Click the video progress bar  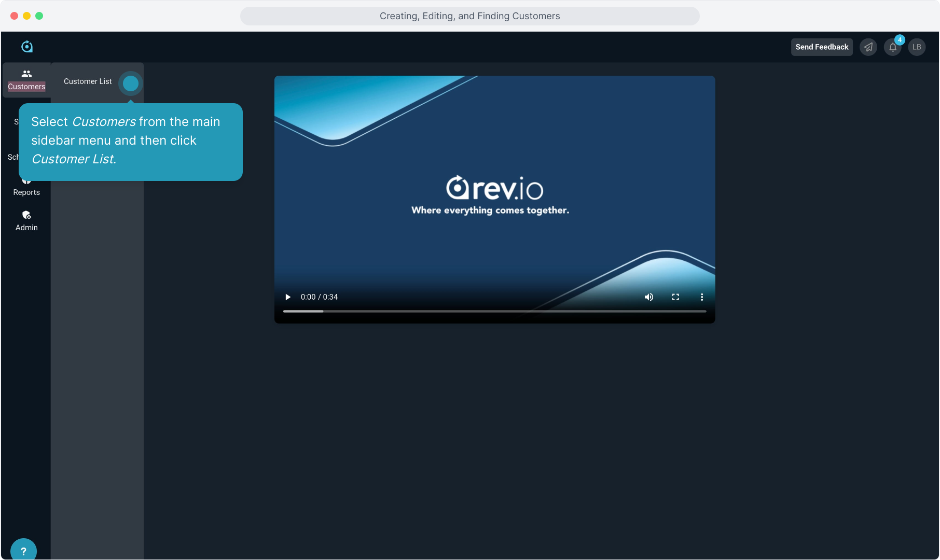pos(494,311)
